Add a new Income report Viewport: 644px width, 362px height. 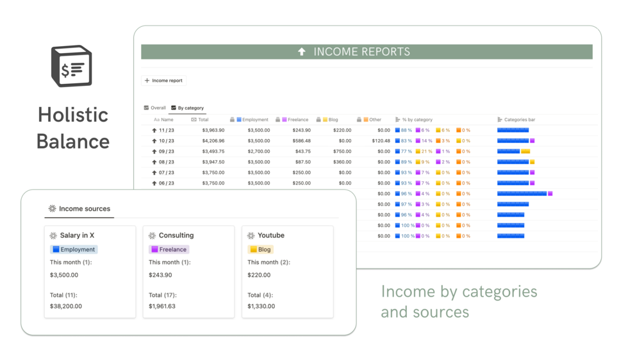[x=164, y=81]
